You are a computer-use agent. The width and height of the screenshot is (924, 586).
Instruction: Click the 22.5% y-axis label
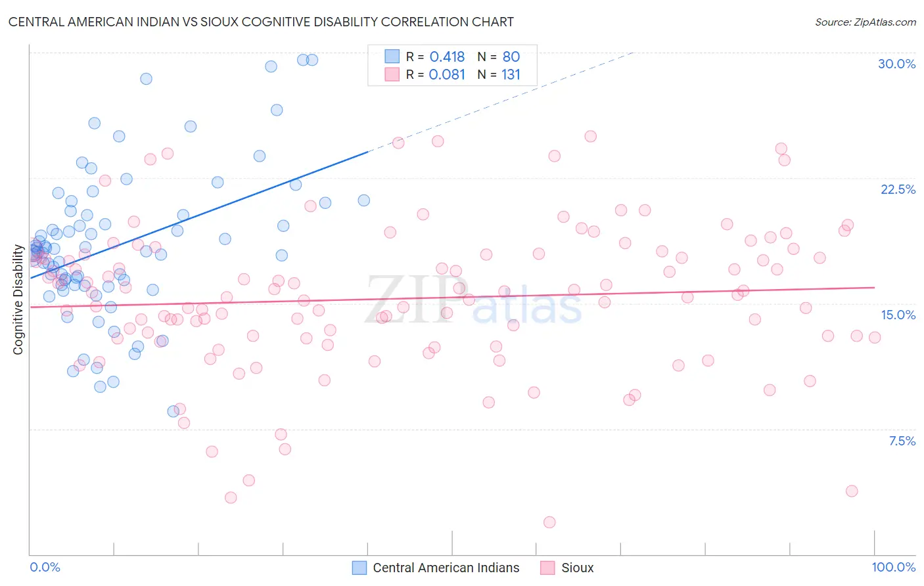coord(898,189)
